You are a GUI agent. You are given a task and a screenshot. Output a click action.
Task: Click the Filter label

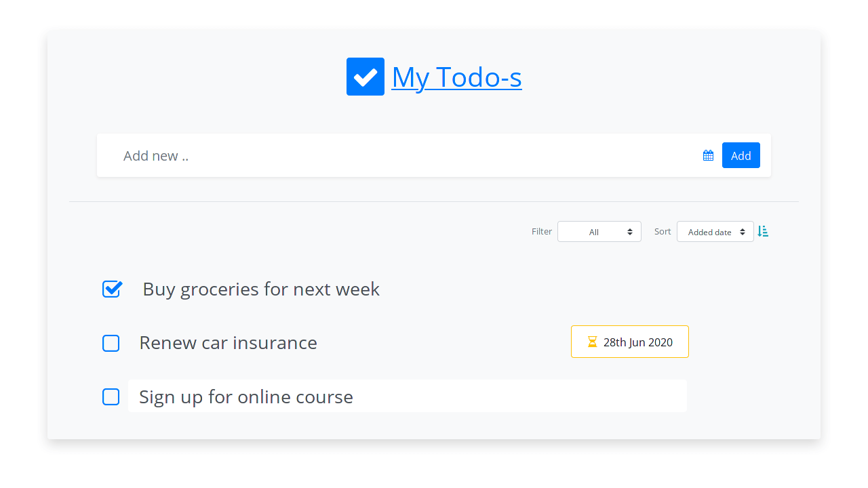click(542, 232)
